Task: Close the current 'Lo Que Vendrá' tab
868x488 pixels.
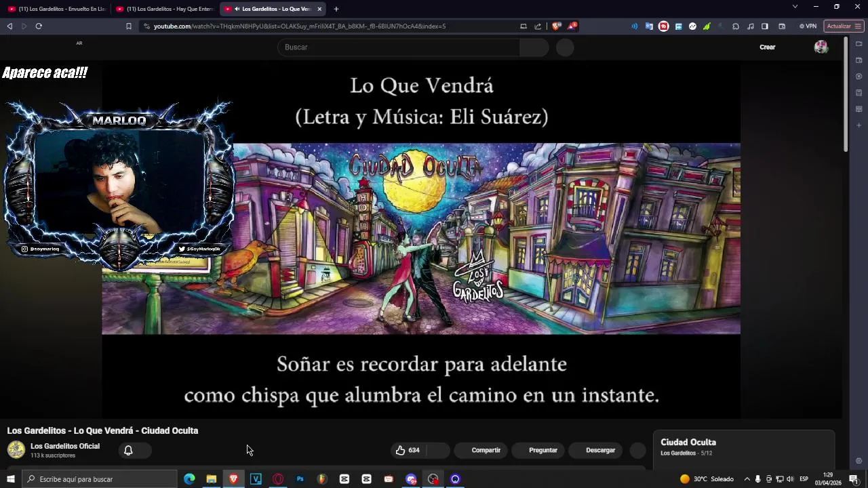Action: pyautogui.click(x=319, y=9)
